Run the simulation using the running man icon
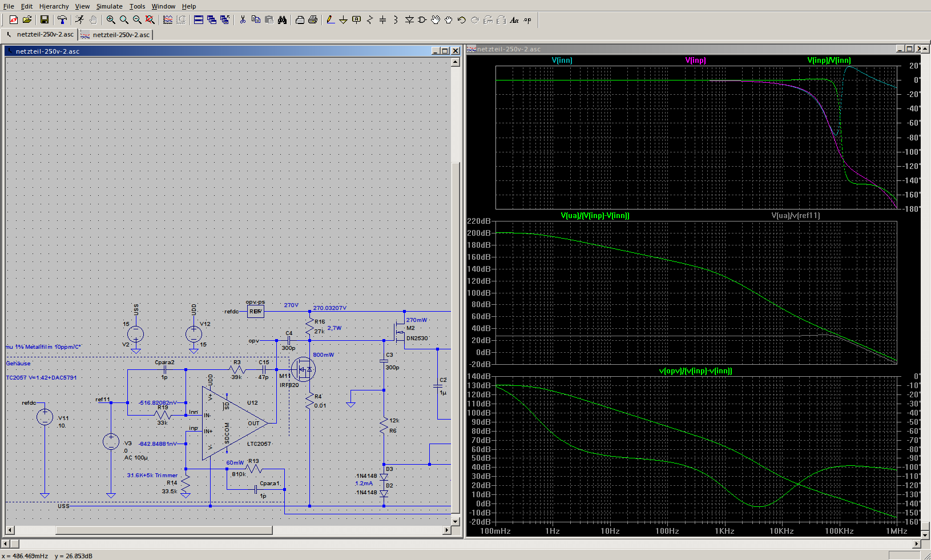This screenshot has height=560, width=931. (80, 20)
